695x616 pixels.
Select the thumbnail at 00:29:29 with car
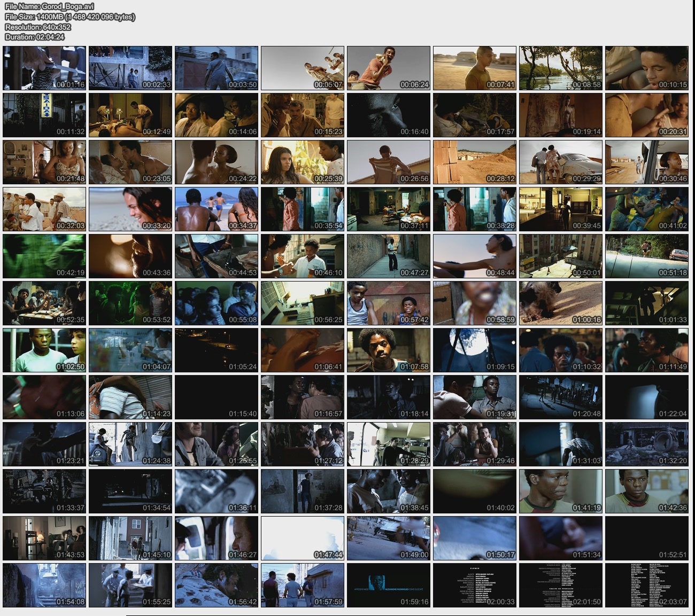[x=561, y=162]
